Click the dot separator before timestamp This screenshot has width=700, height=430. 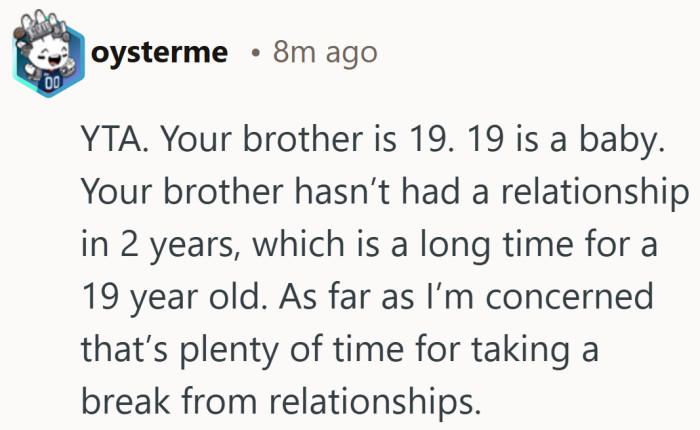(256, 53)
